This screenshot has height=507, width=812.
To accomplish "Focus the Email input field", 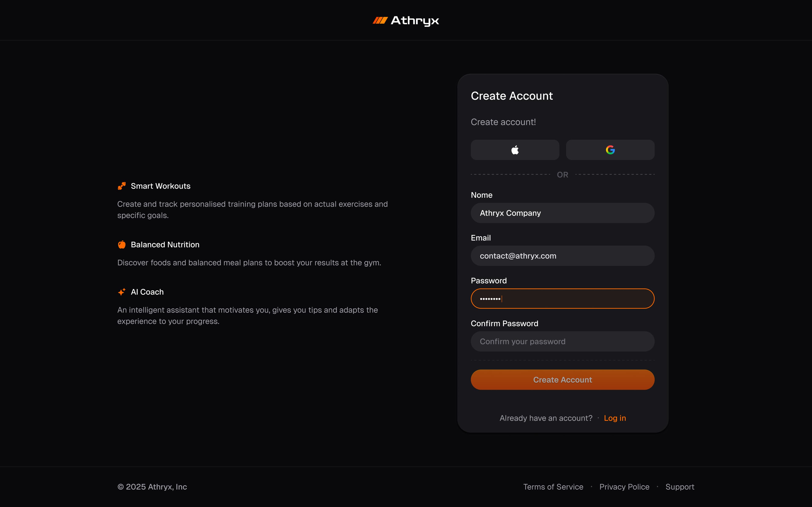I will pyautogui.click(x=562, y=256).
